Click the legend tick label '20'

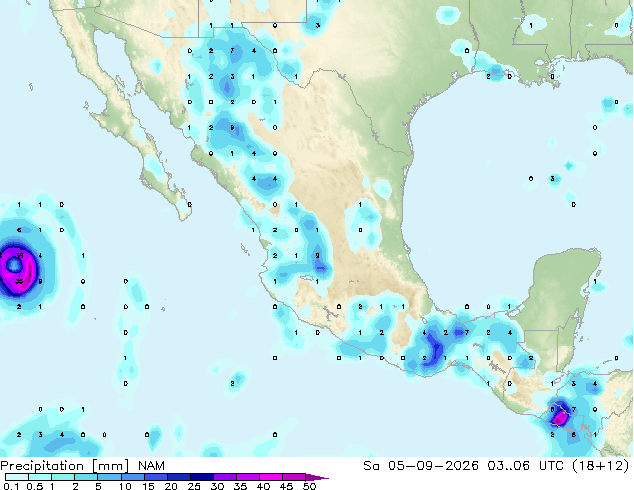(x=171, y=486)
